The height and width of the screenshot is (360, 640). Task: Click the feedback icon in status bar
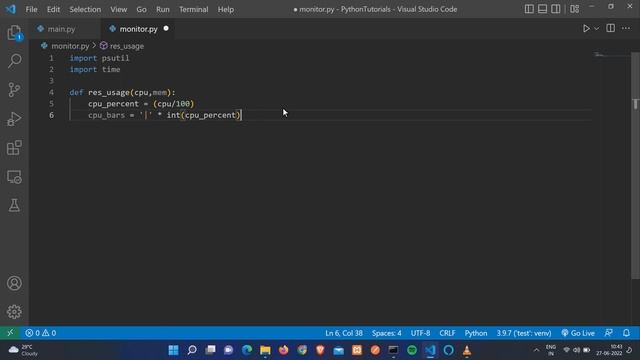609,333
